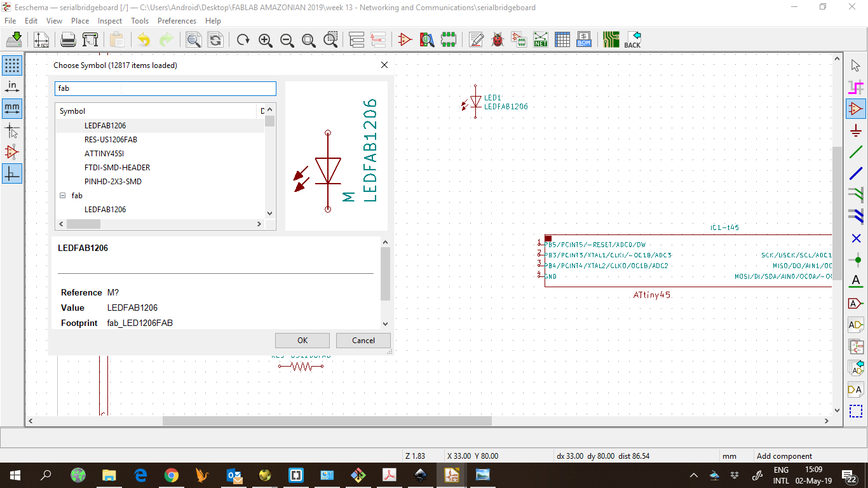This screenshot has height=488, width=868.
Task: Switch units to millimeters
Action: (12, 109)
